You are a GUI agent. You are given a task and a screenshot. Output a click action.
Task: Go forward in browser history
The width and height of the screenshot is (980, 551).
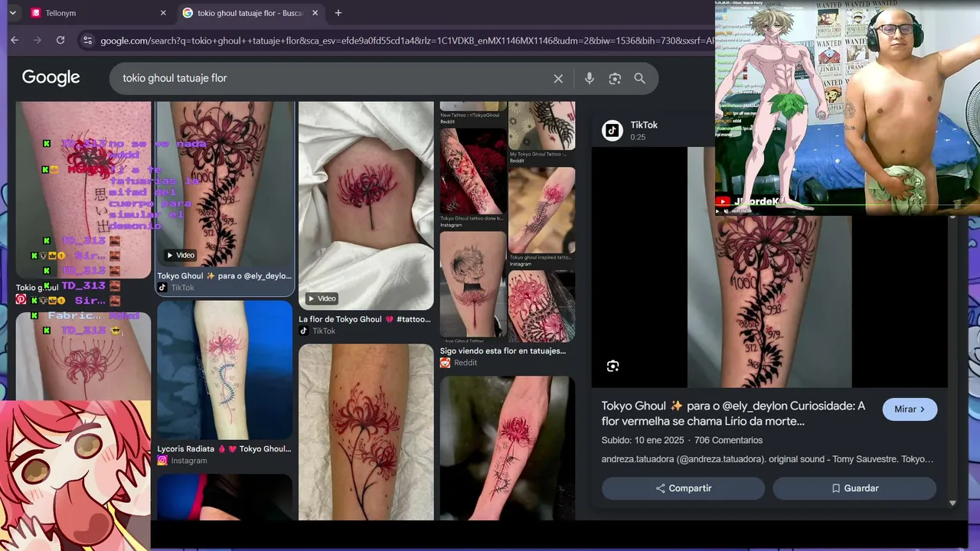37,41
